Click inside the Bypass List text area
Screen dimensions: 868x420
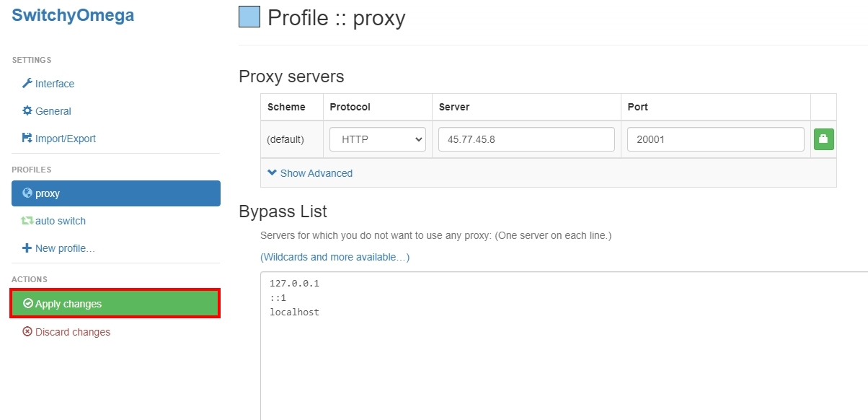[x=564, y=346]
